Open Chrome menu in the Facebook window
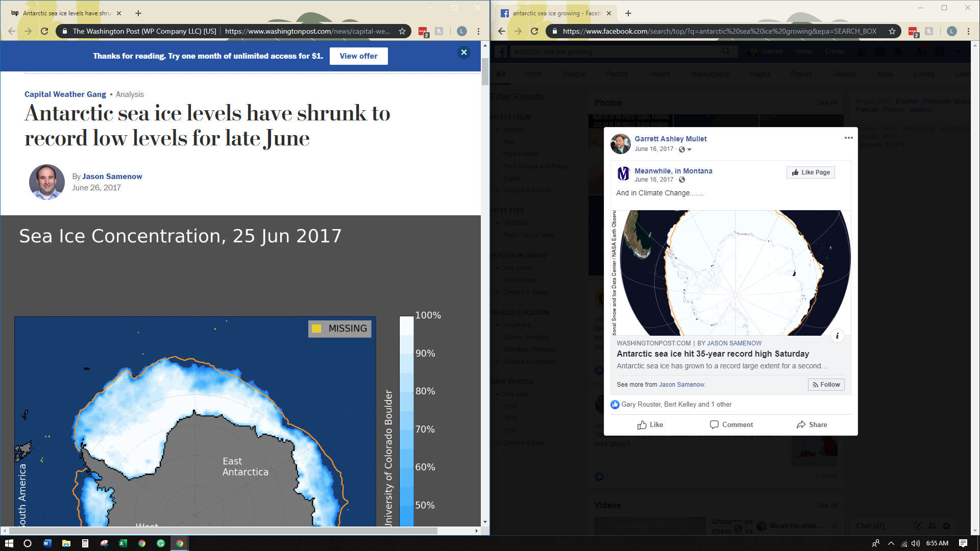Screen dimensions: 980x551 [968, 31]
